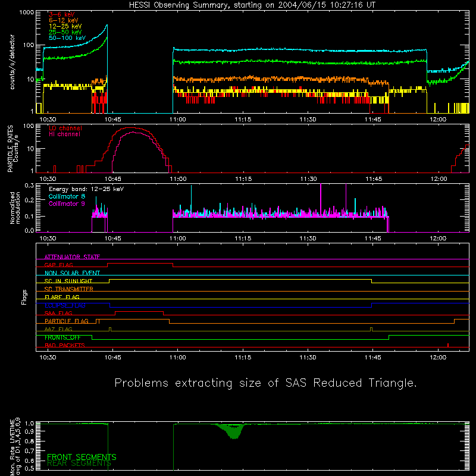This screenshot has width=476, height=476.
Task: Select the 'HI channel' legend label
Action: (64, 134)
